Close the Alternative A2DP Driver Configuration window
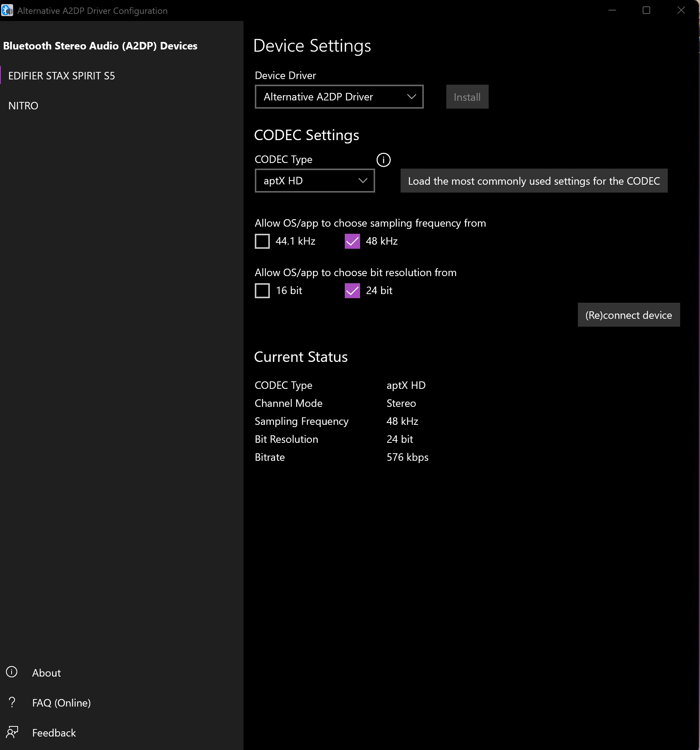Viewport: 700px width, 750px height. [681, 10]
